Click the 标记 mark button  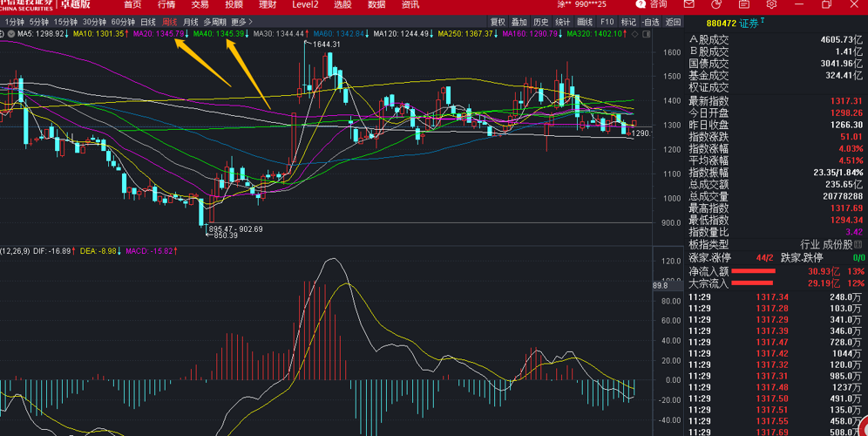click(628, 22)
